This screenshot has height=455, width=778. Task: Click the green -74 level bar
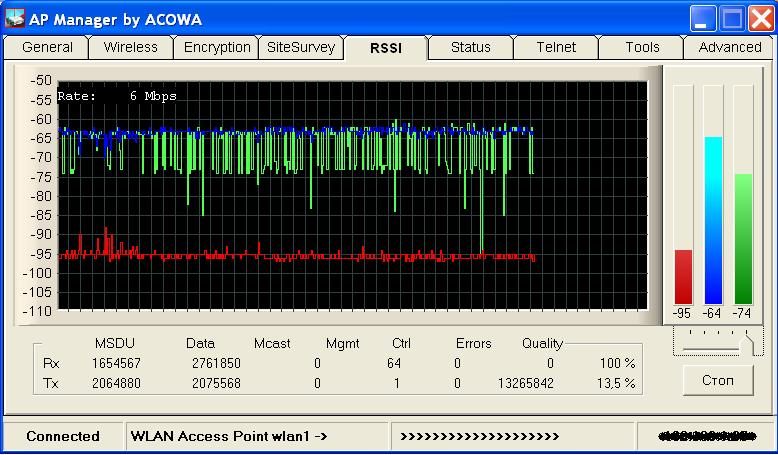[x=743, y=239]
